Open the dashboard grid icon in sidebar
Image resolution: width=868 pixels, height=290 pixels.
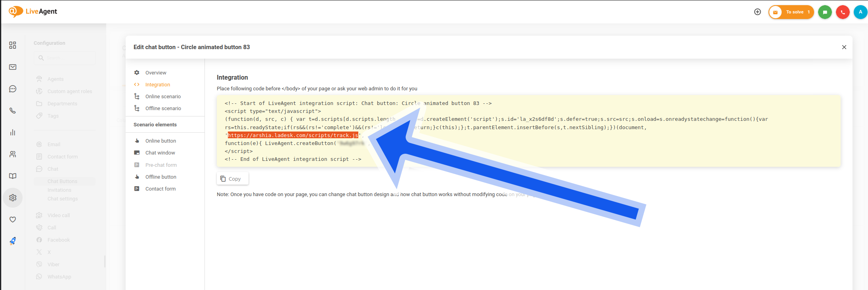pos(13,45)
